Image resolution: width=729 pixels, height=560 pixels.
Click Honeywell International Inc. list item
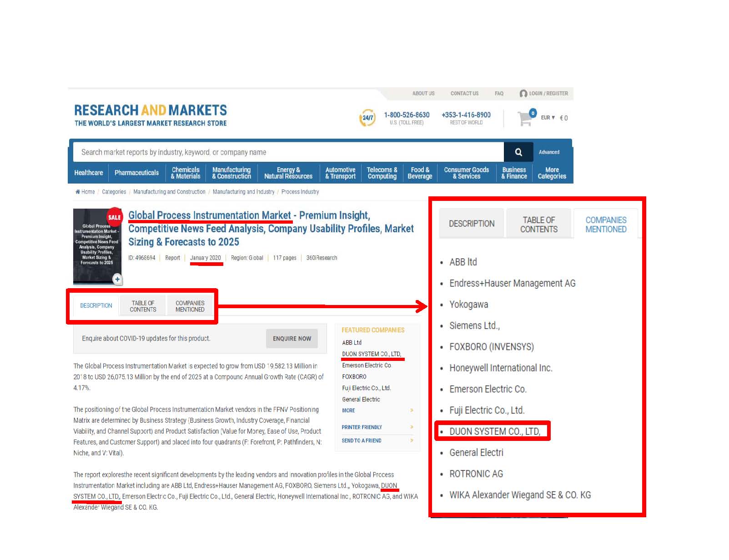pyautogui.click(x=501, y=368)
